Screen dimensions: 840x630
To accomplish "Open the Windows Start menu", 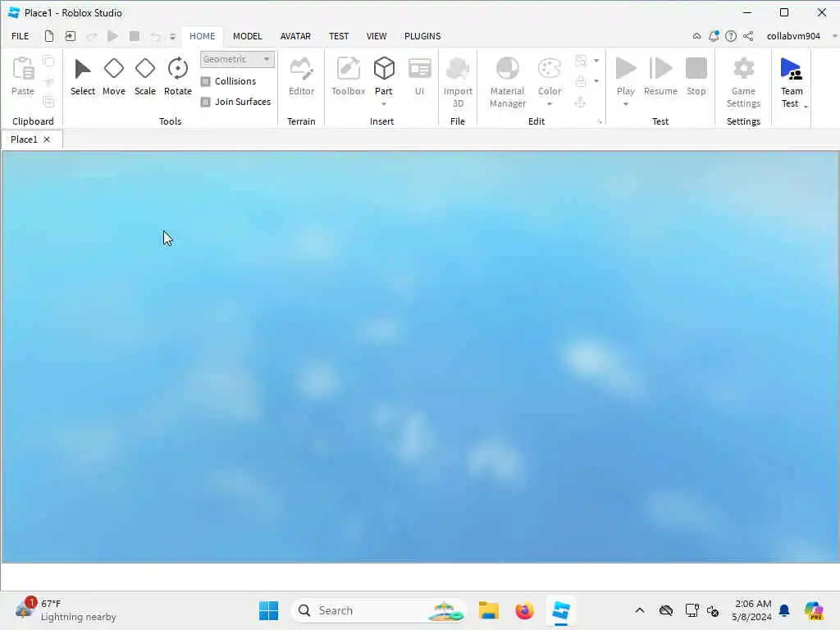I will pos(268,610).
